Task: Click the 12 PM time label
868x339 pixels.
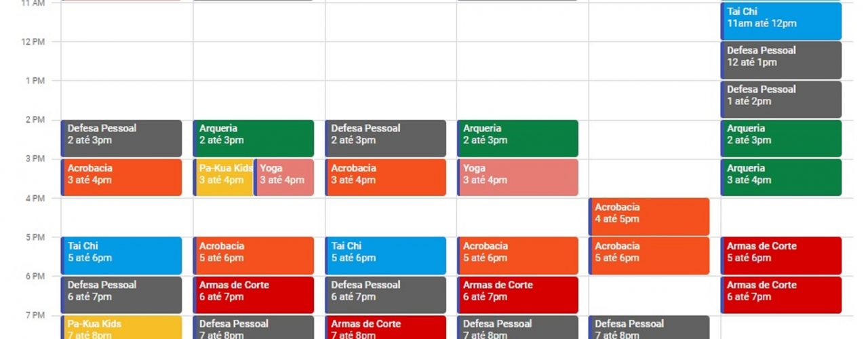Action: [x=34, y=42]
